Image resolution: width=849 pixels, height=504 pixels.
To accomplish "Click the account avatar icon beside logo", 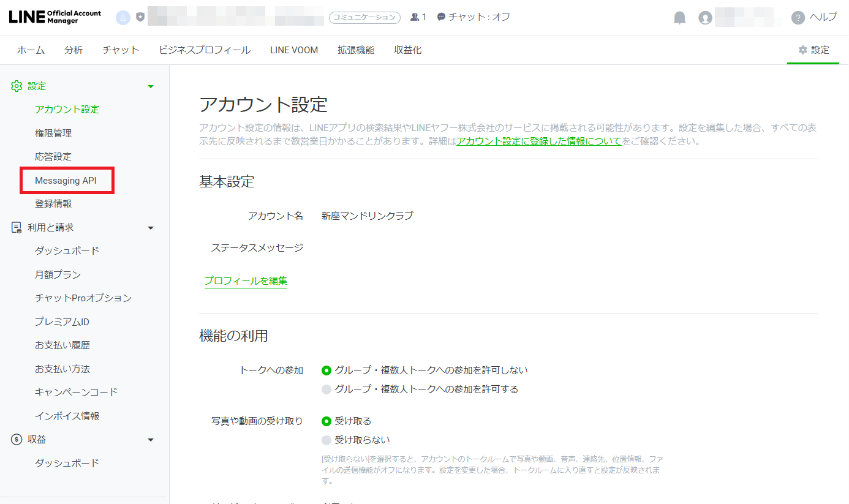I will coord(123,18).
